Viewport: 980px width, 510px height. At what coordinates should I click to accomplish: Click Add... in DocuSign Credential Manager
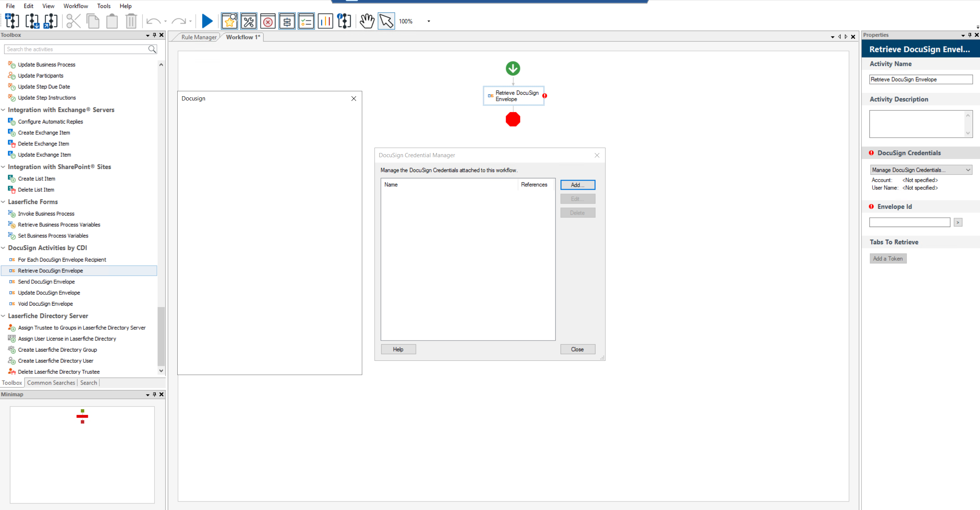coord(577,185)
